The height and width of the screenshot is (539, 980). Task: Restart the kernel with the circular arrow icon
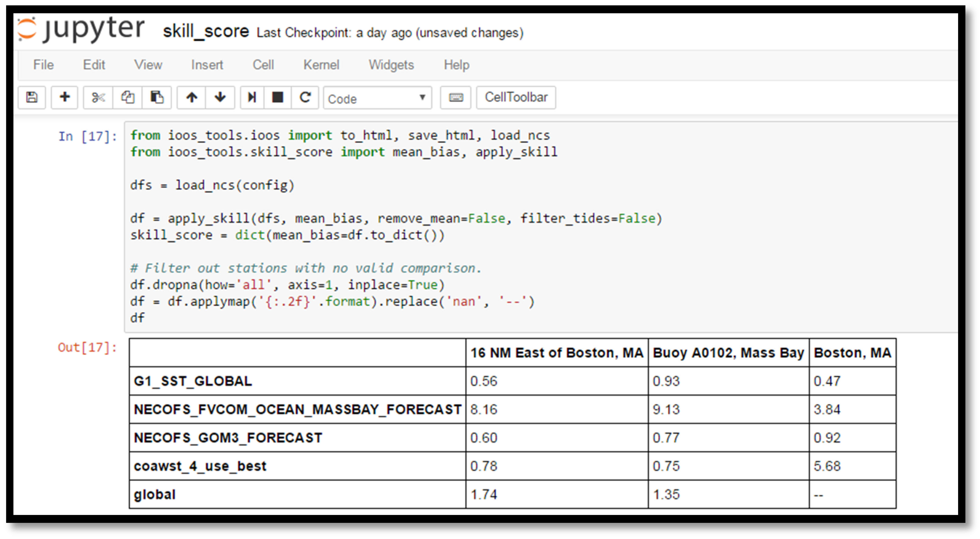pos(305,98)
